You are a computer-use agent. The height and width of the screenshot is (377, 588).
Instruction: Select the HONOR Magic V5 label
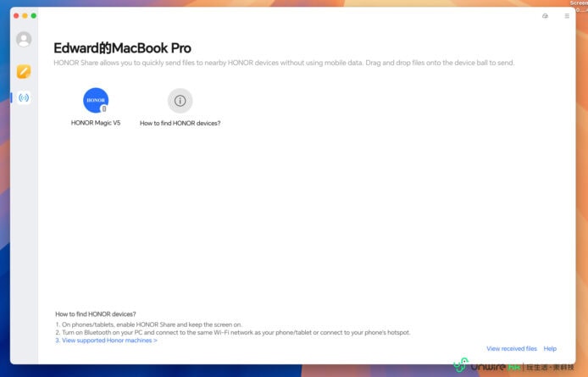[96, 123]
